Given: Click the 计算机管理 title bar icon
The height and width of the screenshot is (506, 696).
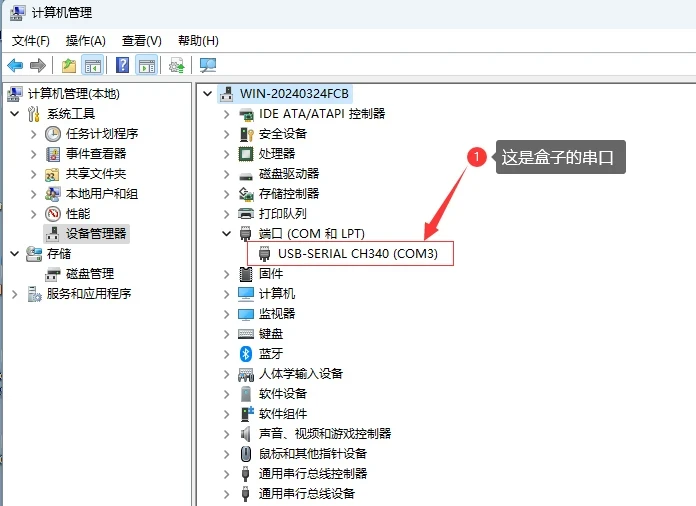Looking at the screenshot, I should pyautogui.click(x=17, y=12).
